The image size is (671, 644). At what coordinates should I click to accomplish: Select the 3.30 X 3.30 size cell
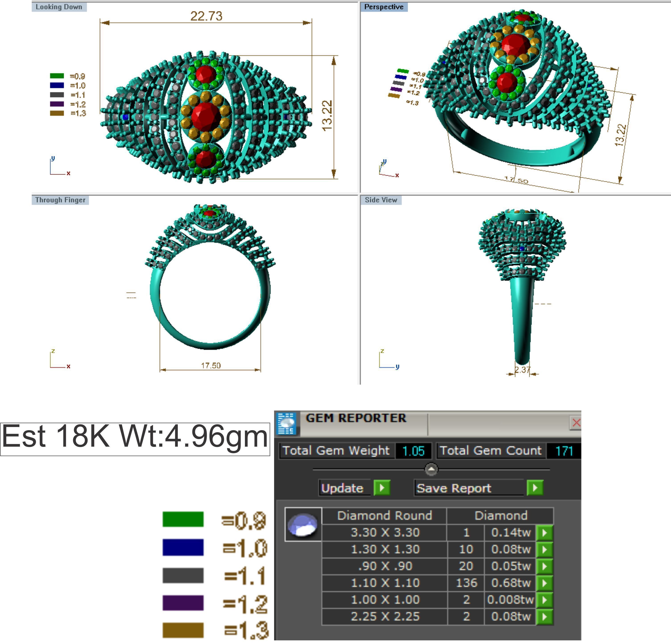click(385, 532)
